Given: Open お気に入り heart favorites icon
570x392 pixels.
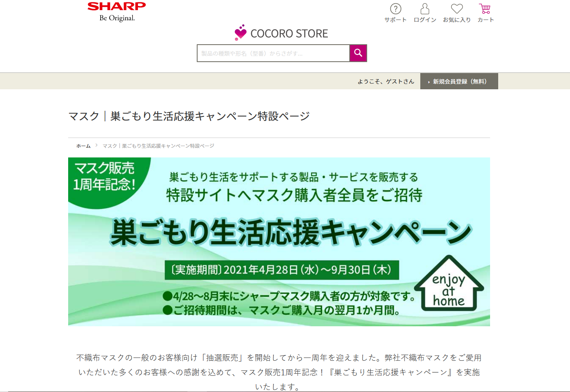Looking at the screenshot, I should pos(457,13).
